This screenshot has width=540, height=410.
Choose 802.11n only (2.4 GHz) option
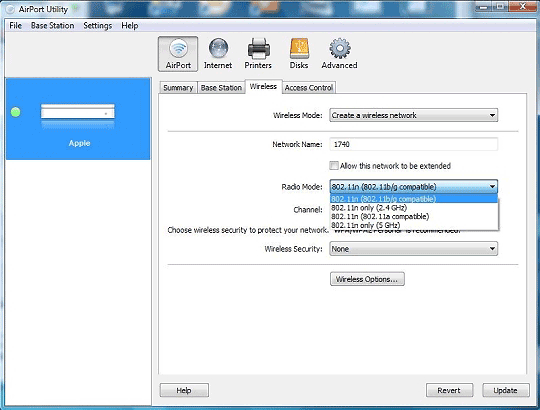pyautogui.click(x=414, y=208)
